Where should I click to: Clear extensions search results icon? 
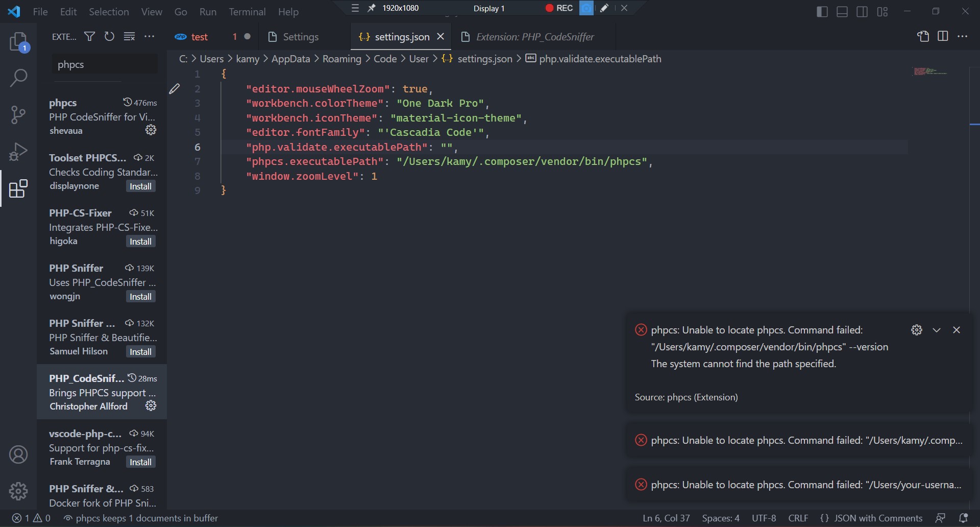point(129,37)
